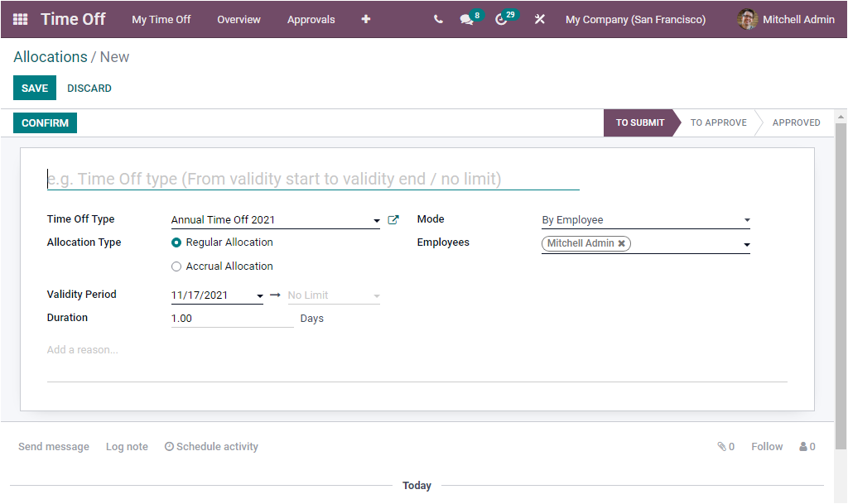Remove the Mitchell Admin employee tag

click(622, 243)
